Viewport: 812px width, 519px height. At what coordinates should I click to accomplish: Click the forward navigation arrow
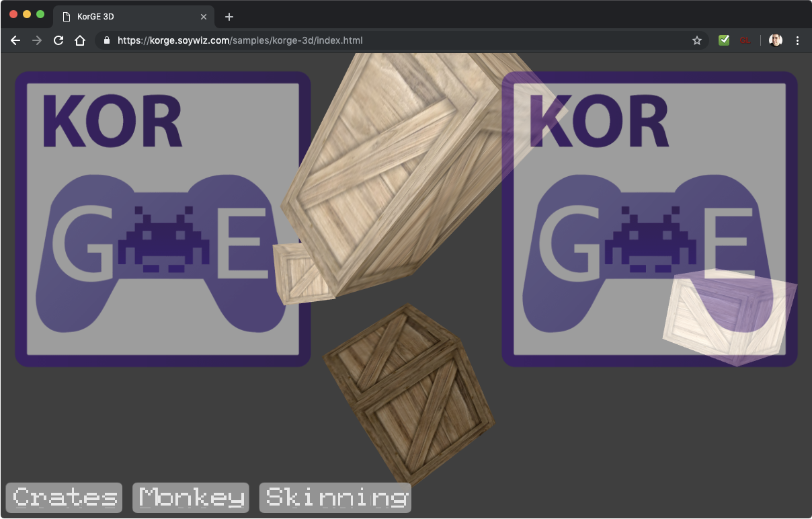click(36, 40)
